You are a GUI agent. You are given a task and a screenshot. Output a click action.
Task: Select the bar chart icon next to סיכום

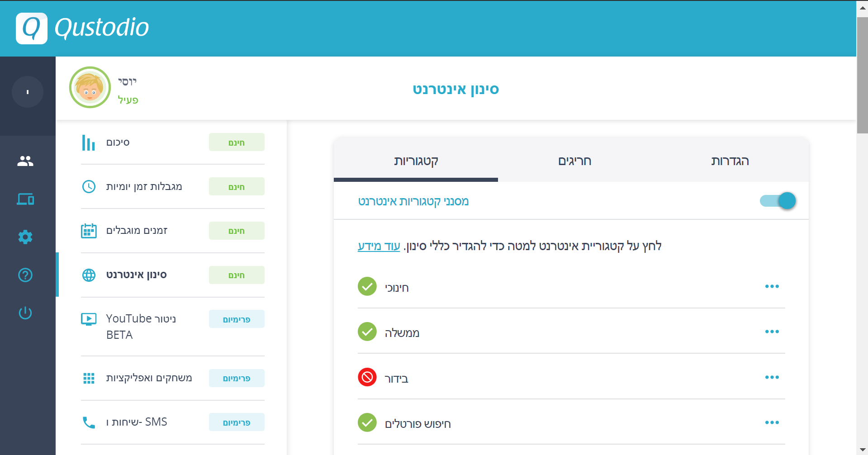pos(89,142)
